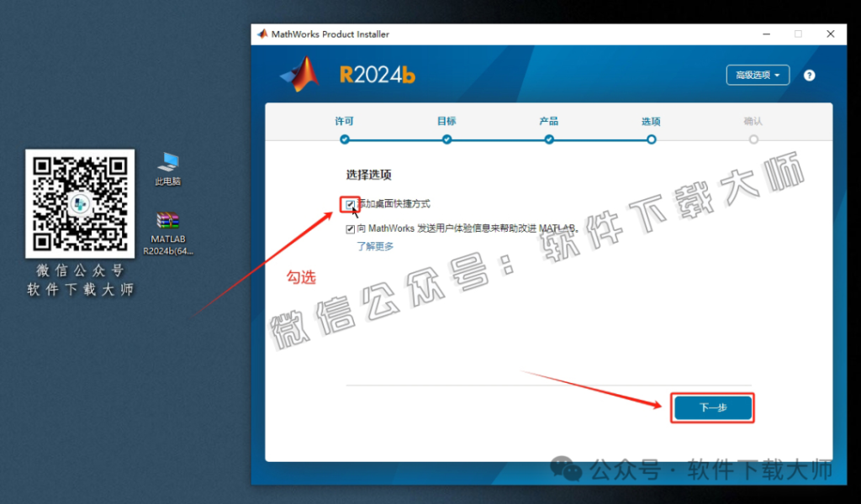Open the installer help with the question mark icon
Viewport: 861px width, 504px height.
click(x=809, y=75)
